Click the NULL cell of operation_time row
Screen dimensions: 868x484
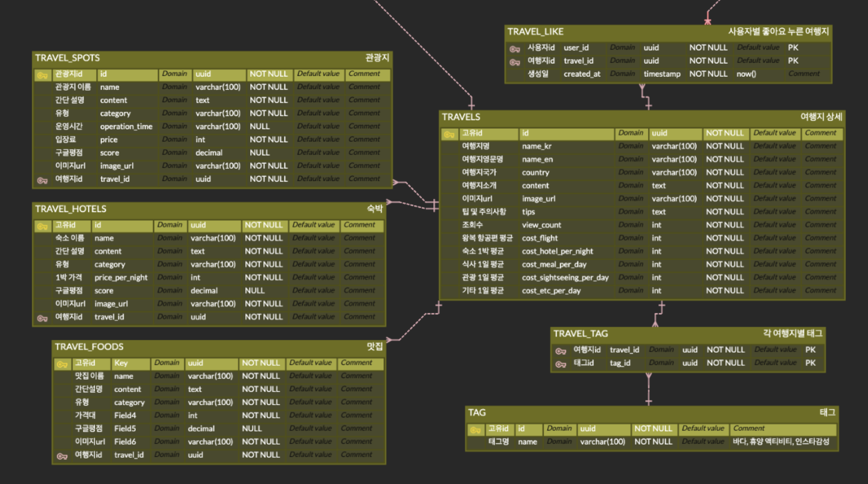coord(260,126)
